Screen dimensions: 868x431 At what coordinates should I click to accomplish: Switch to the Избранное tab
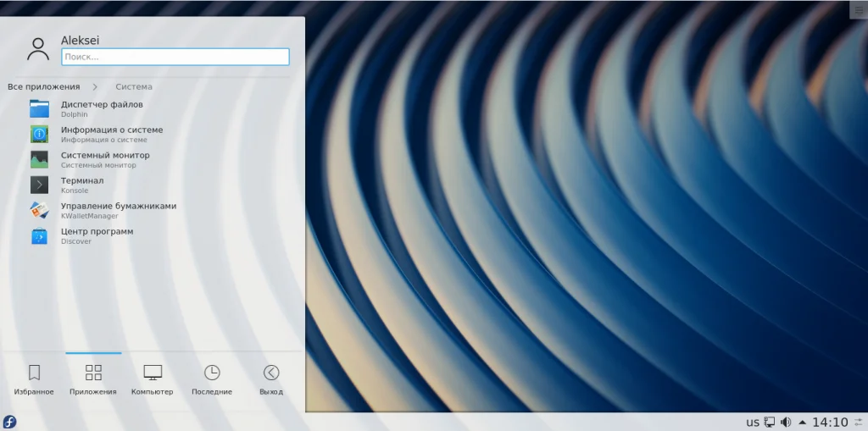[x=34, y=379]
